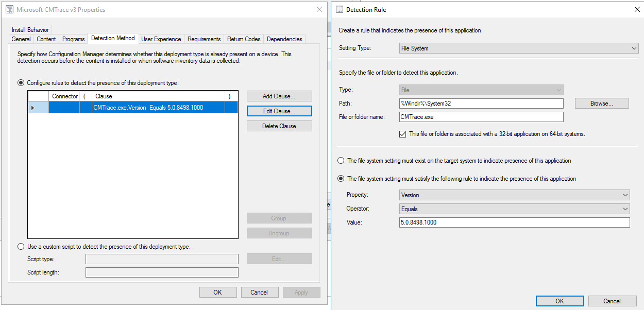This screenshot has height=310, width=644.
Task: Open the Dependencies tab
Action: coord(284,39)
